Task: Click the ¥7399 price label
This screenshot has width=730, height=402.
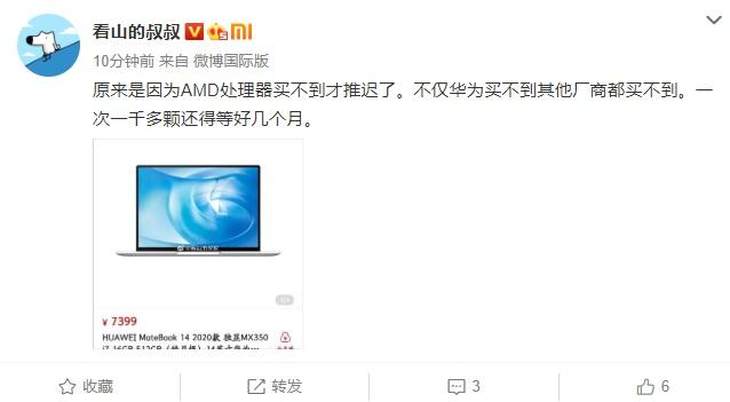Action: coord(119,321)
